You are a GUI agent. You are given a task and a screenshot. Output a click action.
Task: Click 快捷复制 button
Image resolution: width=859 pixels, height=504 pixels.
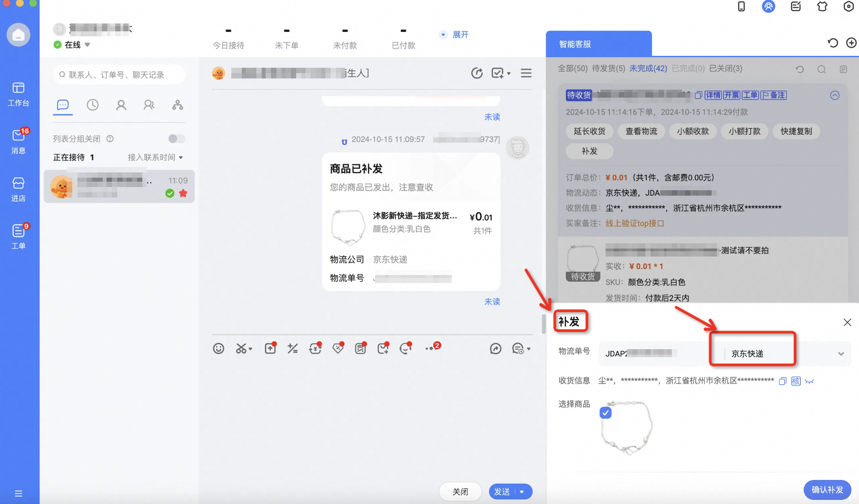coord(796,131)
